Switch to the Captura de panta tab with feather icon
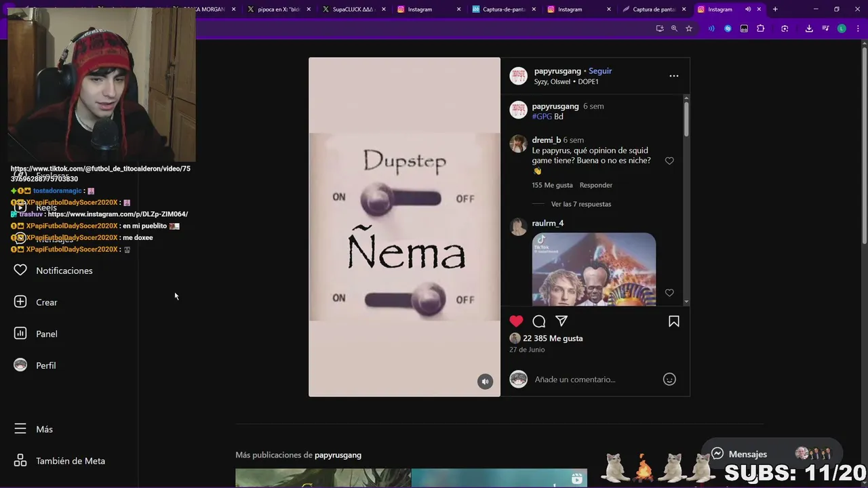Viewport: 868px width, 488px height. [653, 9]
